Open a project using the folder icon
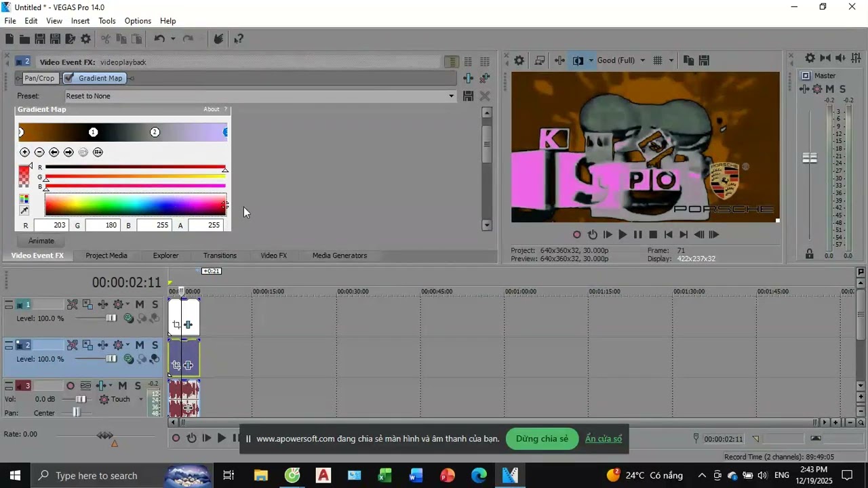868x488 pixels. coord(24,39)
